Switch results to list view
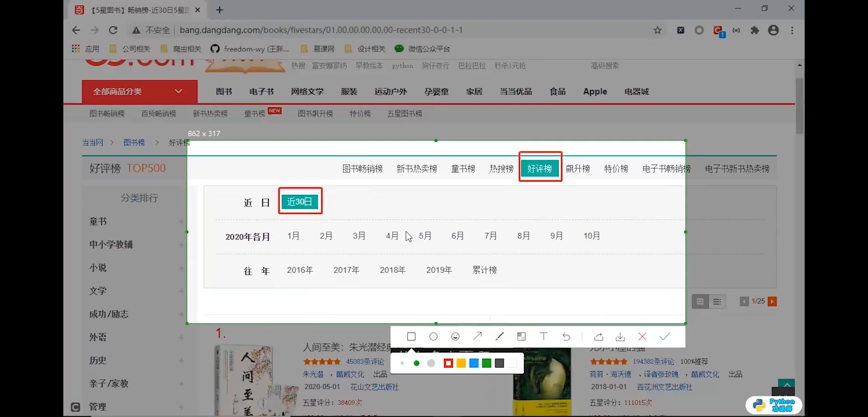 click(717, 302)
